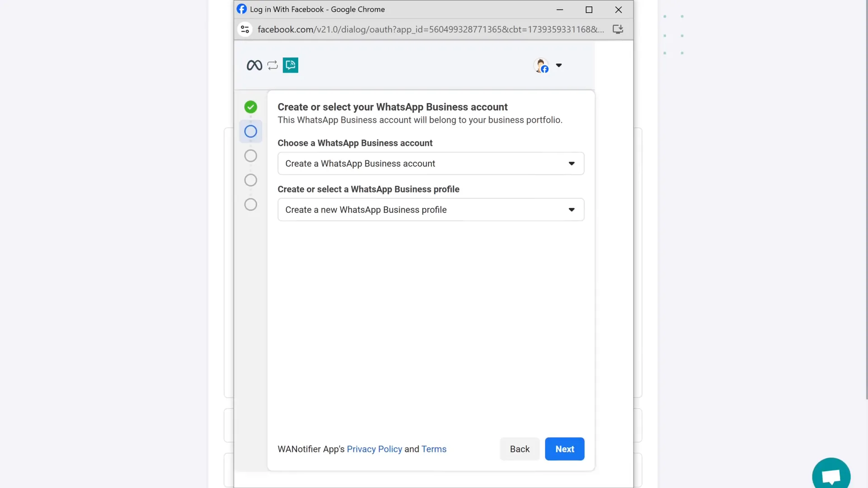Click the Facebook favicon in the title bar
This screenshot has width=868, height=488.
[242, 9]
